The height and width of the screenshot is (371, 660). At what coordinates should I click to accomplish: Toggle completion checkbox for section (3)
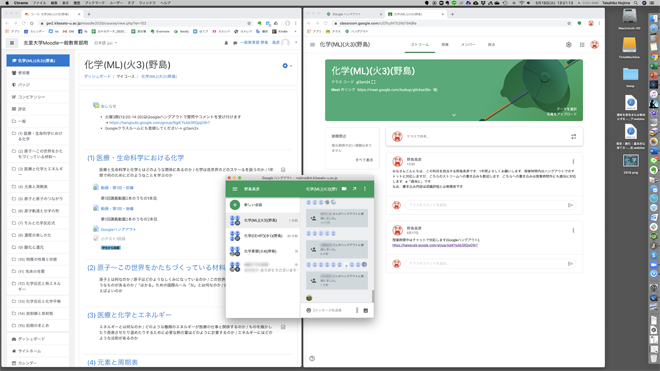(283, 327)
